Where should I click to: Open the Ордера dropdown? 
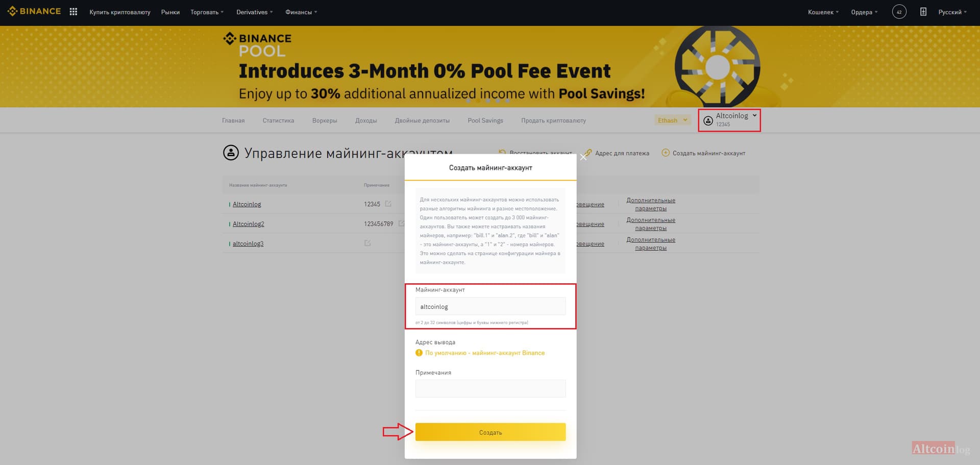tap(864, 12)
